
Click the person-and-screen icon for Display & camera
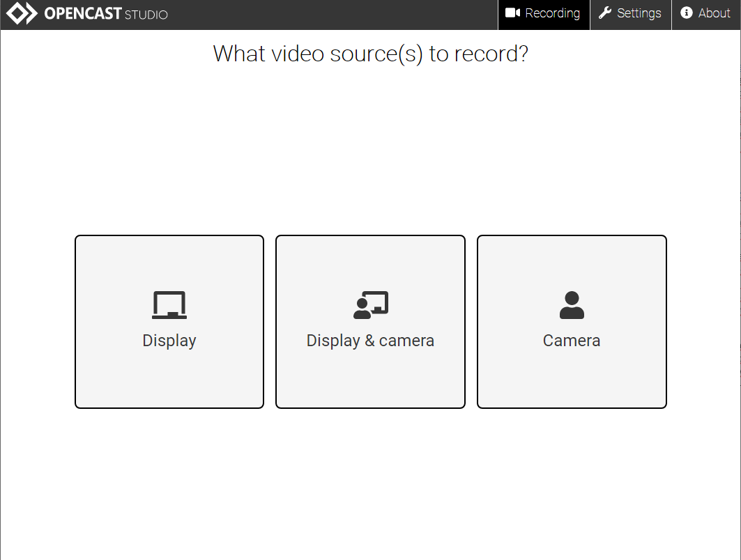(x=371, y=305)
